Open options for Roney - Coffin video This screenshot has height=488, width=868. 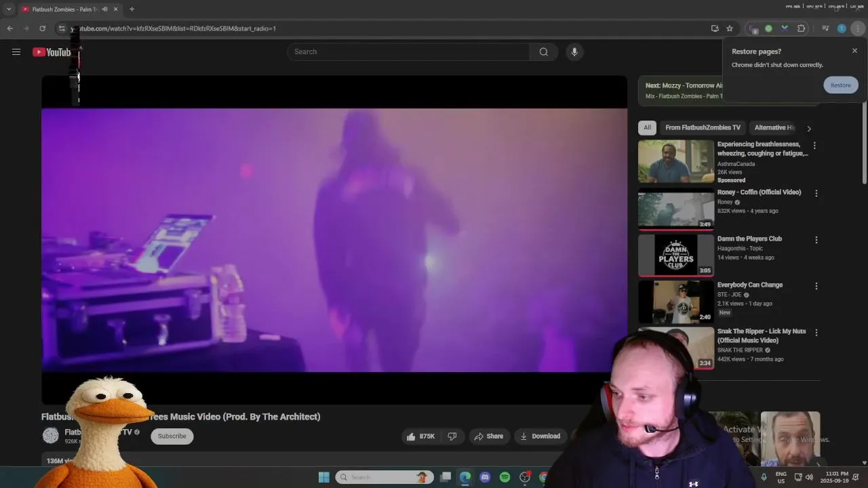816,193
